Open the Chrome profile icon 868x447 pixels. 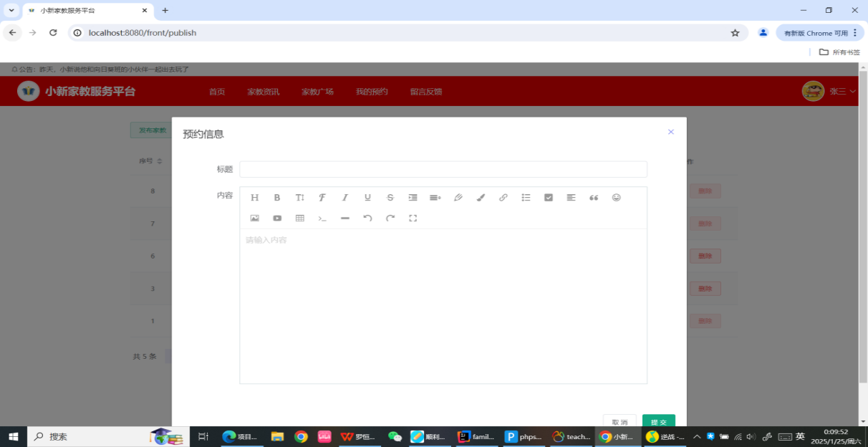(763, 33)
